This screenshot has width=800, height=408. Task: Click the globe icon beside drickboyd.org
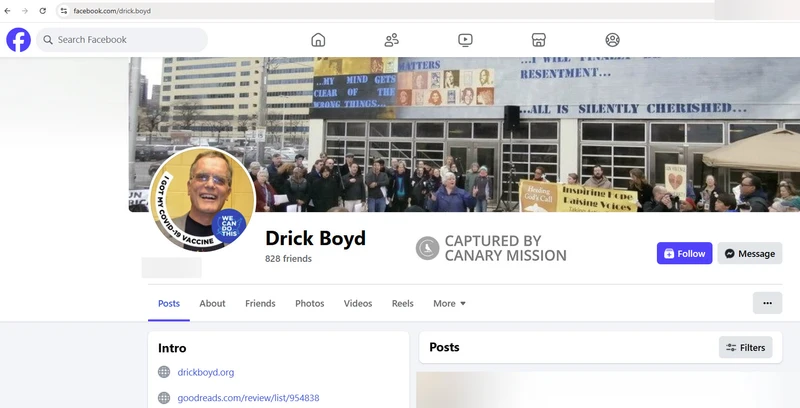click(x=164, y=372)
